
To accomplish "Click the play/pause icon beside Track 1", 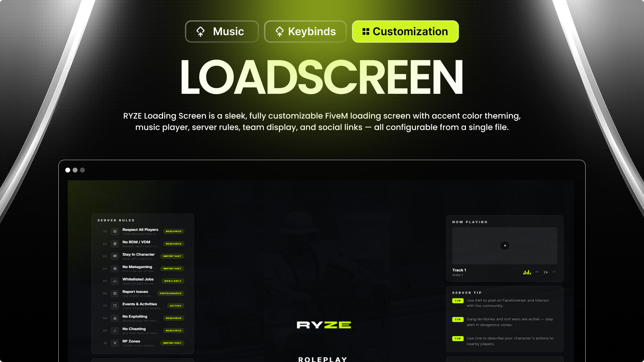I will tap(546, 272).
